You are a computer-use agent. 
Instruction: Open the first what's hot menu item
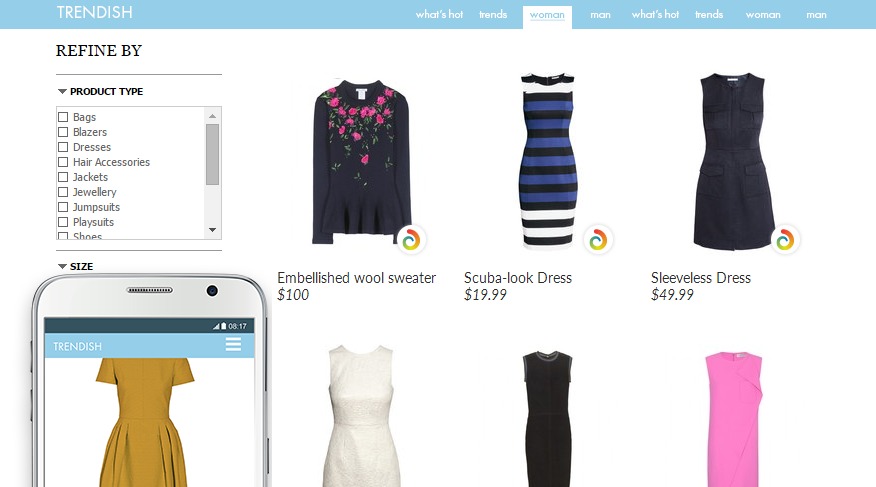tap(439, 15)
